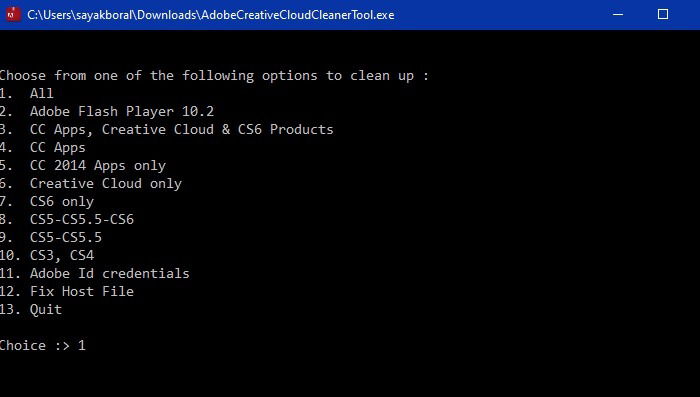Click the CS3, CS4 option
Image resolution: width=700 pixels, height=397 pixels.
[47, 255]
